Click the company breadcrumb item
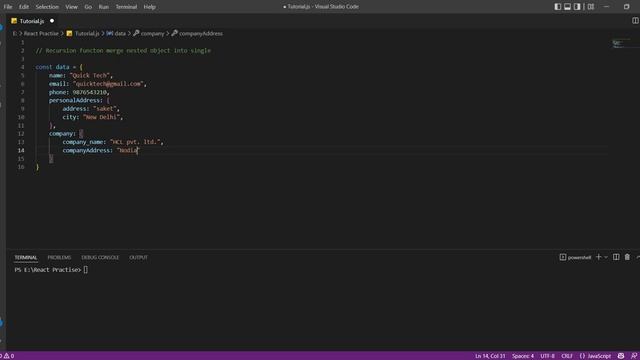Viewport: 640px width, 360px height. (x=152, y=33)
